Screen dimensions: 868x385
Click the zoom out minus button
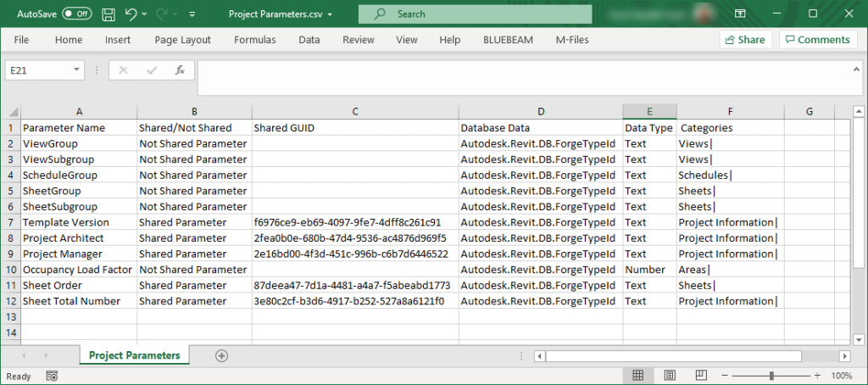(x=726, y=376)
